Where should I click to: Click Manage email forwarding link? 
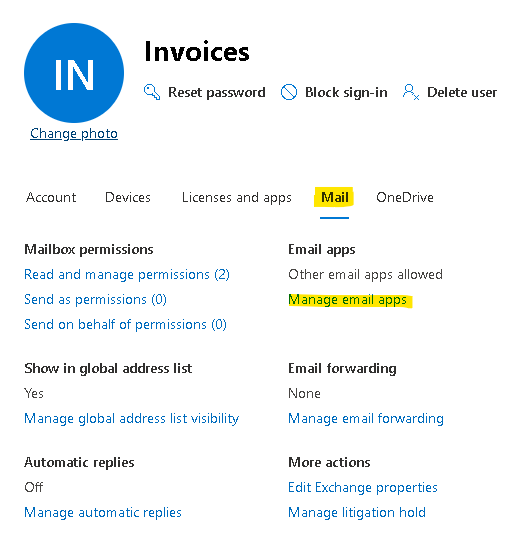(366, 419)
